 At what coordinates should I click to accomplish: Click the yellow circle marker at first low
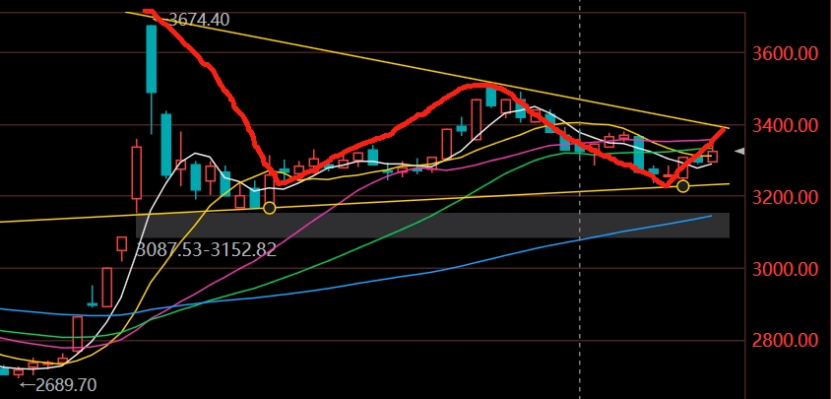coord(269,208)
